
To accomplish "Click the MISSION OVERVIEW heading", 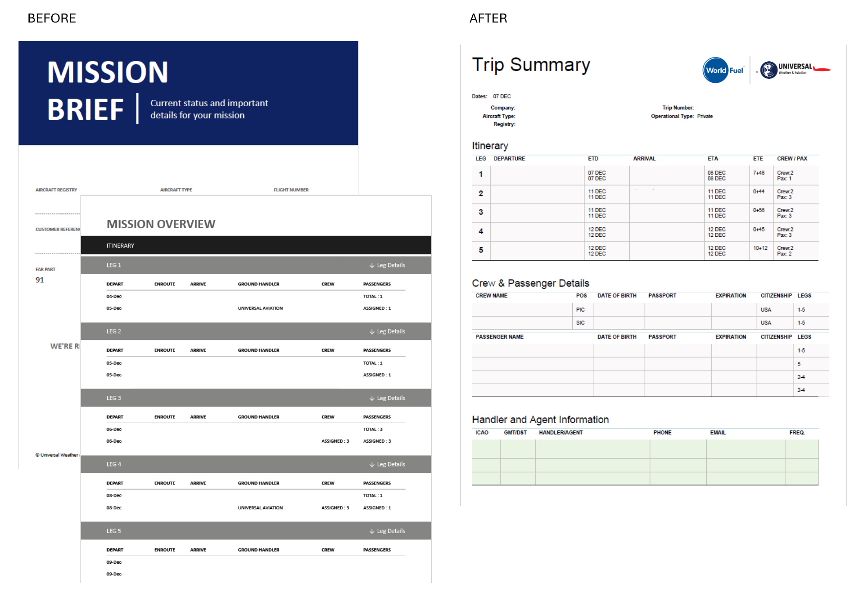I will pos(161,224).
